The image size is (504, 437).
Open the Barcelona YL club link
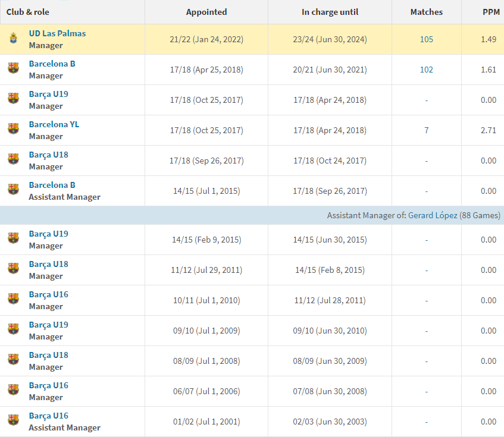(54, 124)
